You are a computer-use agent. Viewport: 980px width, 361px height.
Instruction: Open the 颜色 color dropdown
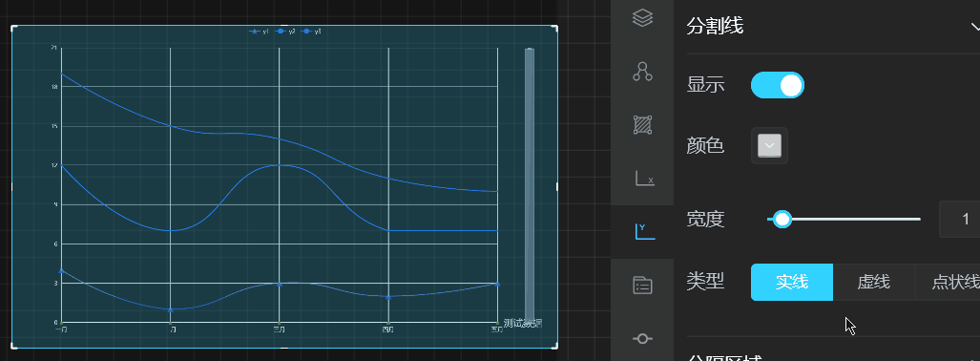coord(769,146)
